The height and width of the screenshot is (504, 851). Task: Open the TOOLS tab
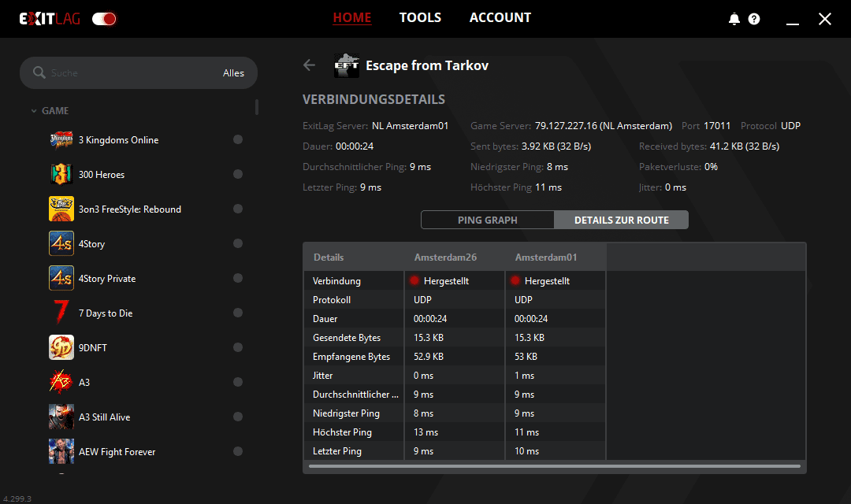click(420, 18)
